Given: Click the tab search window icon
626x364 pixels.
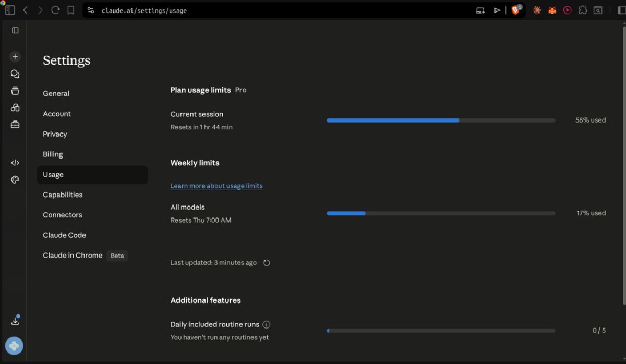Looking at the screenshot, I should coord(598,10).
